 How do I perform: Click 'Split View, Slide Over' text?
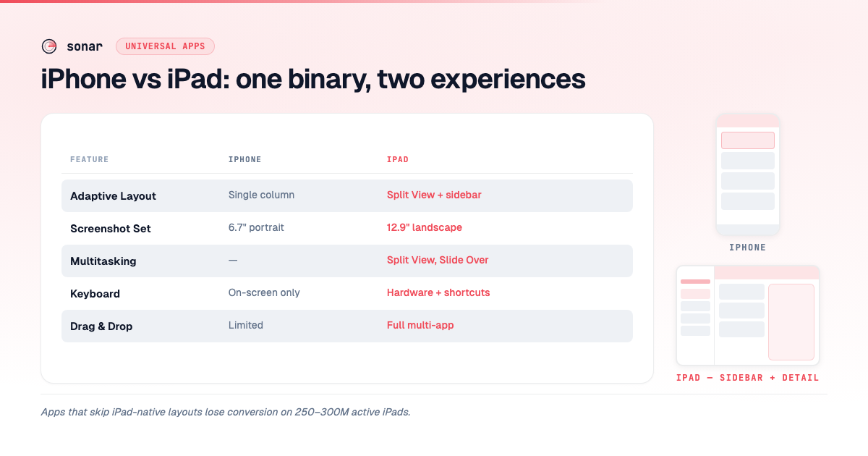[x=438, y=261]
